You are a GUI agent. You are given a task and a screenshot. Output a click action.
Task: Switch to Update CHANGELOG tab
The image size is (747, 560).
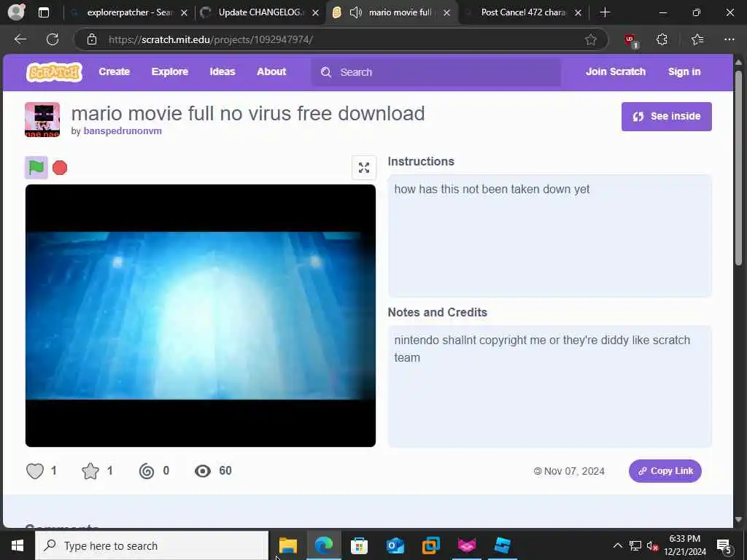tap(260, 13)
